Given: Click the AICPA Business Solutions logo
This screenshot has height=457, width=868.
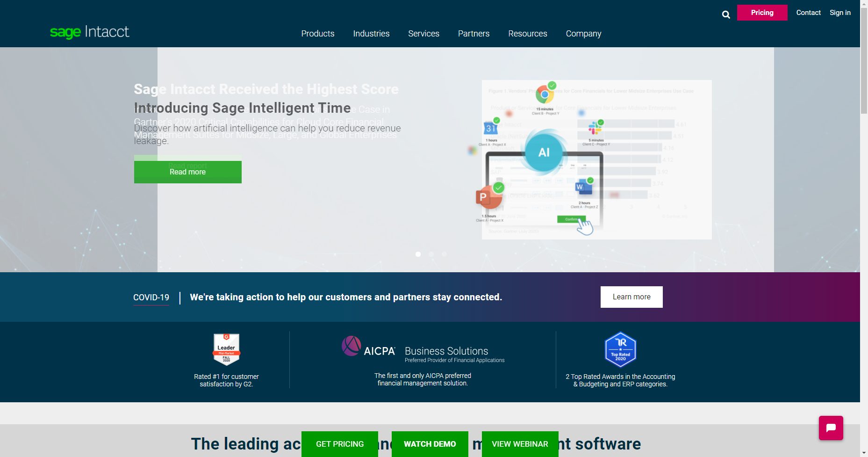Looking at the screenshot, I should click(x=423, y=349).
